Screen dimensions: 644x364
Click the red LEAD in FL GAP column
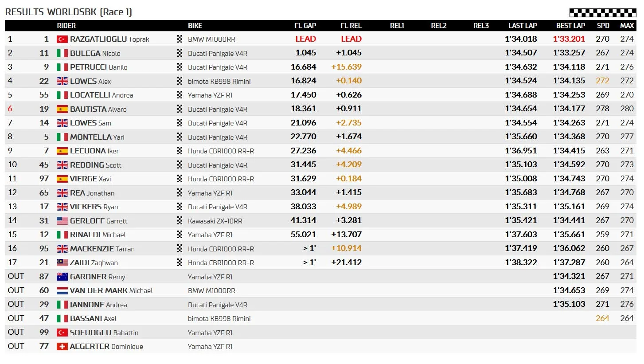(x=306, y=39)
